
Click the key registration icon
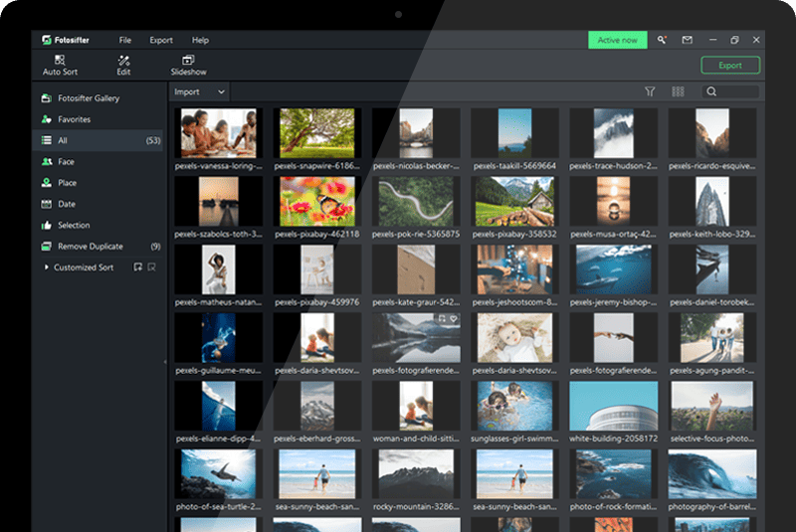(x=662, y=40)
